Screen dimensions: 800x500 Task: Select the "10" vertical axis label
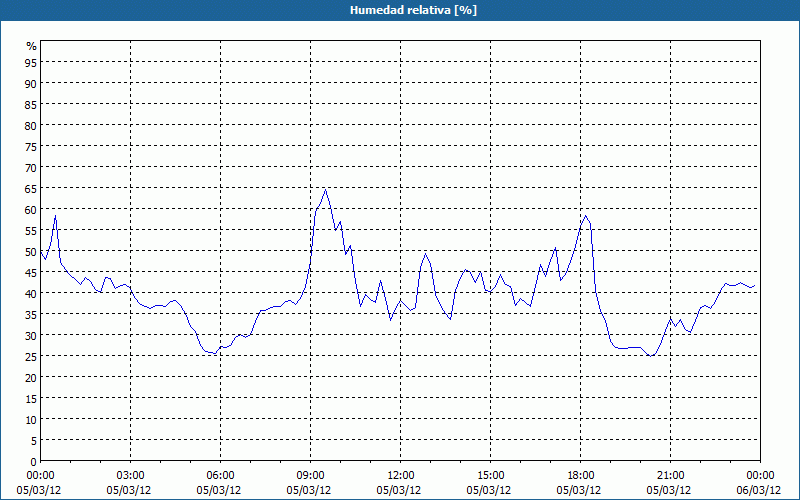point(31,419)
